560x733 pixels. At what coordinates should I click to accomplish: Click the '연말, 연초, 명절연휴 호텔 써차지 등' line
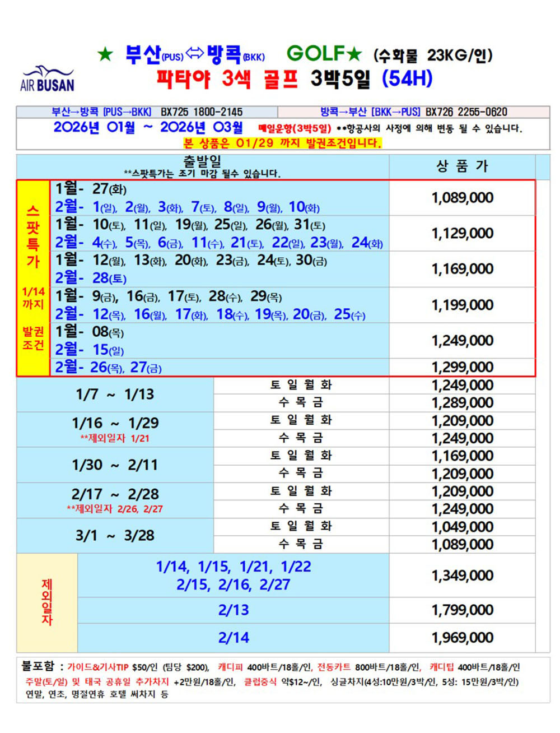(x=97, y=694)
